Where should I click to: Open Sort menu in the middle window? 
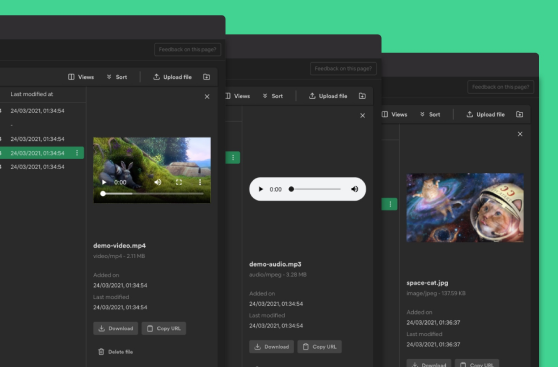pyautogui.click(x=273, y=96)
